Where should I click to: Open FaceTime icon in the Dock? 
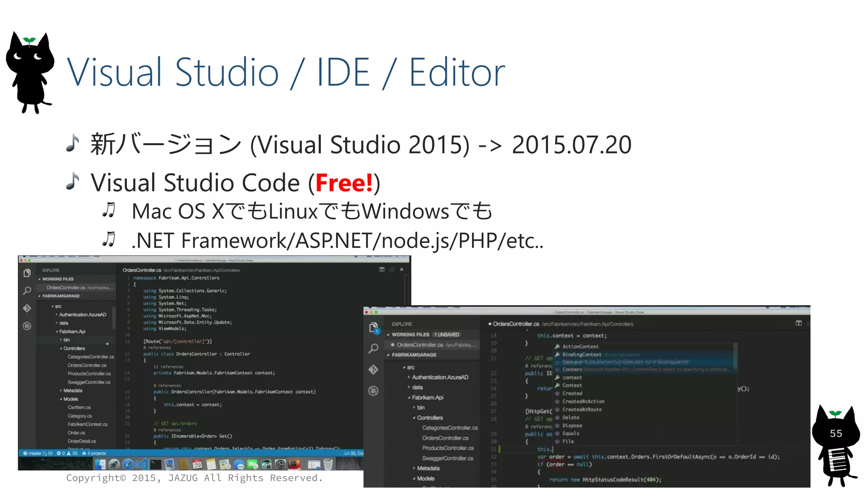(253, 464)
